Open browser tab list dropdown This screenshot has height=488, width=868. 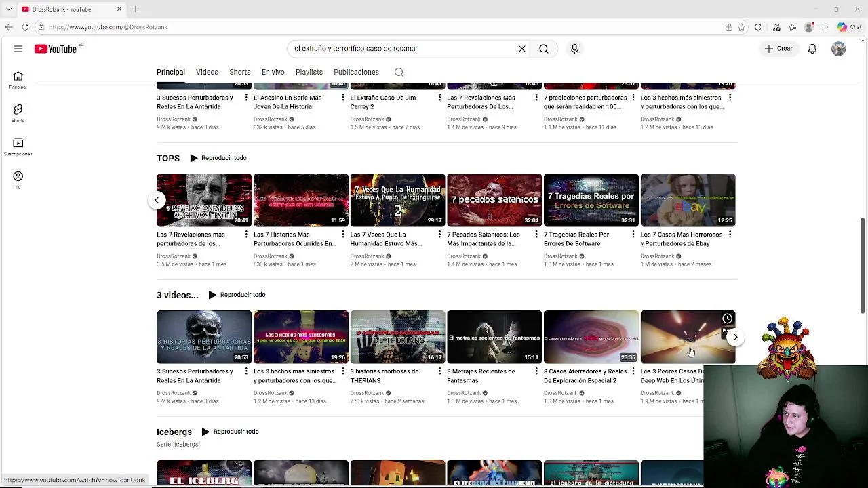[x=9, y=9]
